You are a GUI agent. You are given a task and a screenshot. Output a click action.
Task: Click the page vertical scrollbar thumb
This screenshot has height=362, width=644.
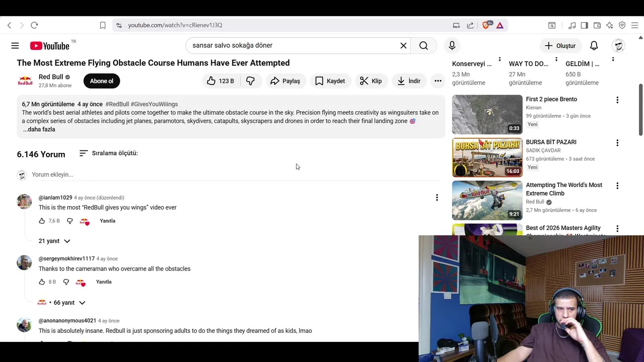click(x=641, y=109)
